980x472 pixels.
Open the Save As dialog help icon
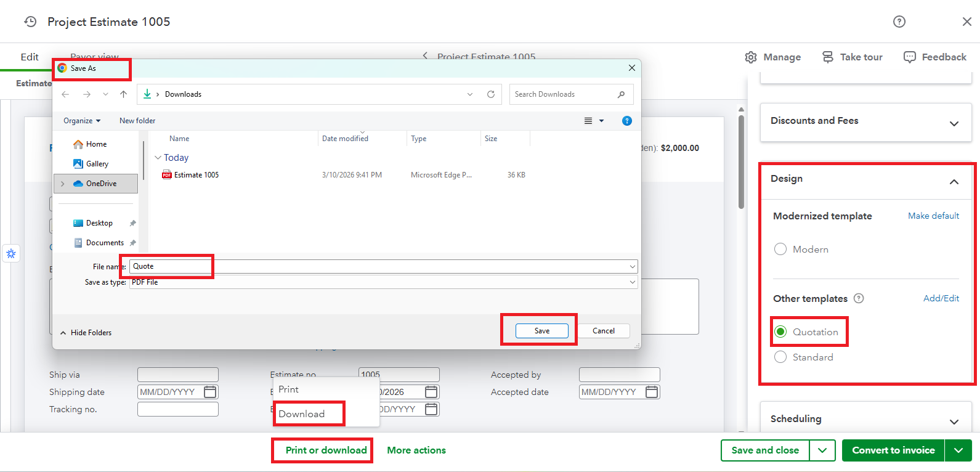coord(626,121)
